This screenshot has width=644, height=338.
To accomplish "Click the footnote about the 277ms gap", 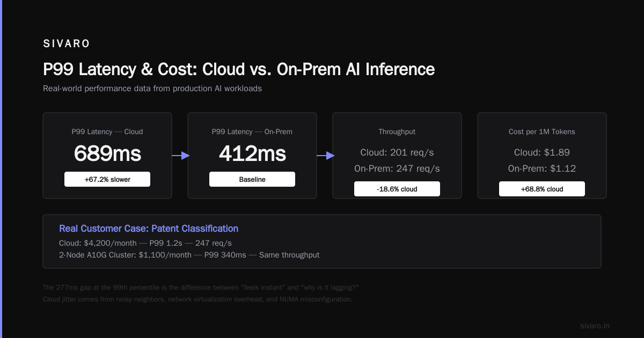I will pos(201,288).
